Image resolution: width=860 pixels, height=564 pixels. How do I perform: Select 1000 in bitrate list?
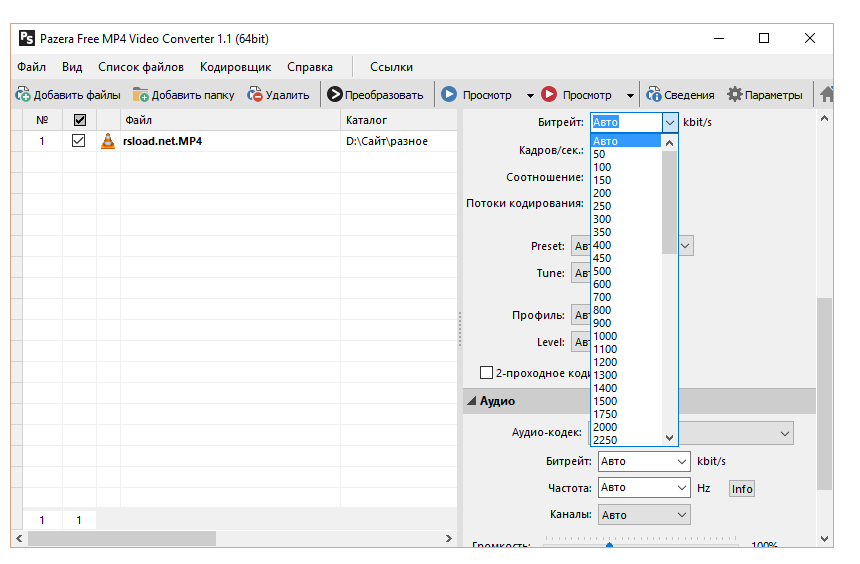pyautogui.click(x=626, y=336)
